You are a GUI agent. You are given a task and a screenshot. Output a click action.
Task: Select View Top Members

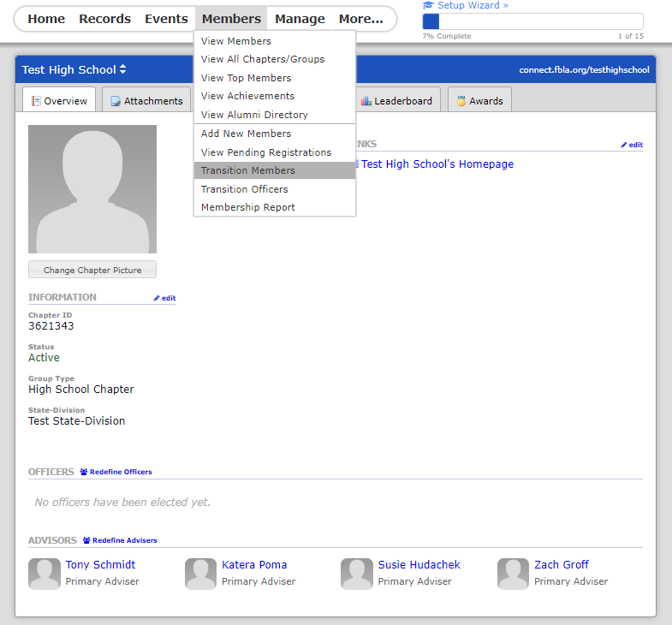point(275,78)
